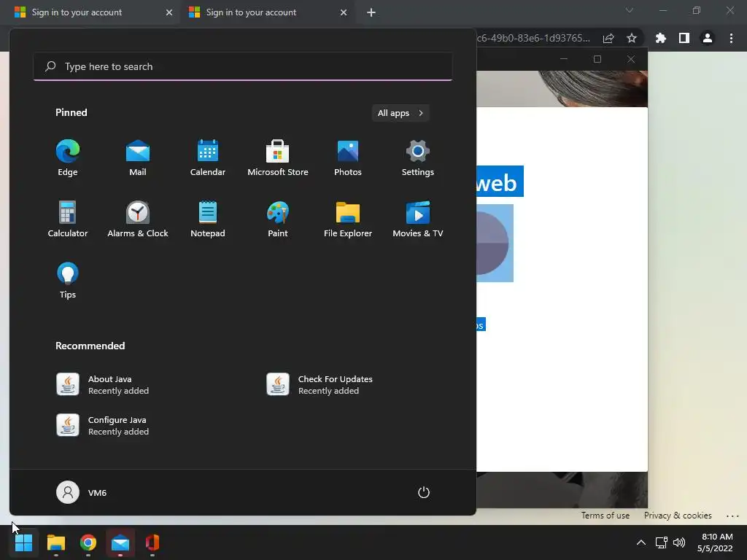Launch the Calculator app
The height and width of the screenshot is (560, 747).
(68, 219)
